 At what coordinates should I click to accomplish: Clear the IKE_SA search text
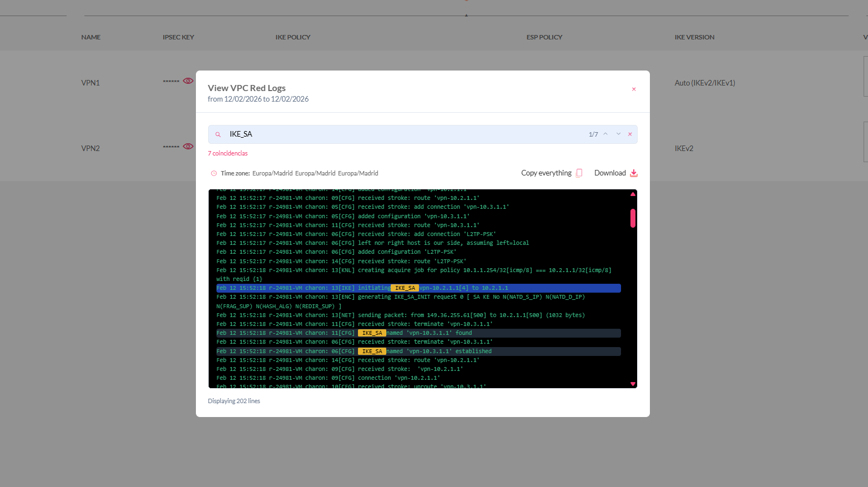630,134
